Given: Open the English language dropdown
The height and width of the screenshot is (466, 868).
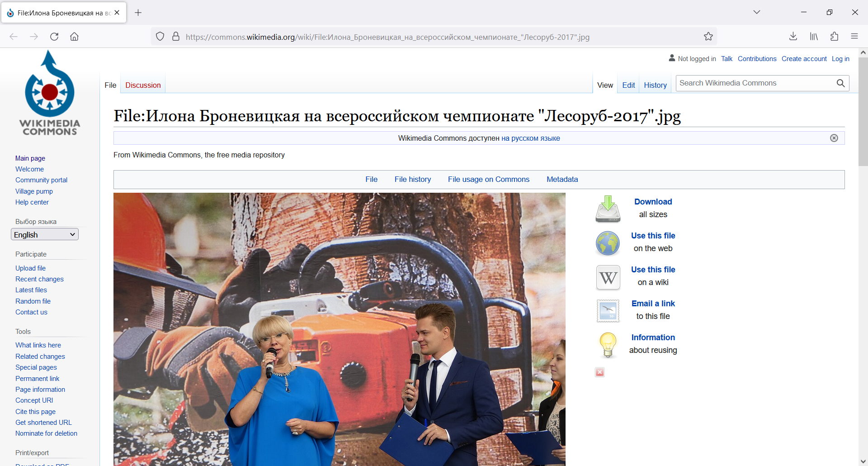Looking at the screenshot, I should (44, 234).
